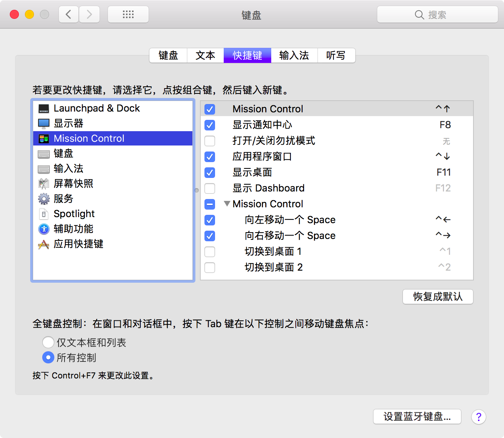Select the 仅文本框和列表 radio button
The width and height of the screenshot is (504, 438).
pyautogui.click(x=48, y=342)
